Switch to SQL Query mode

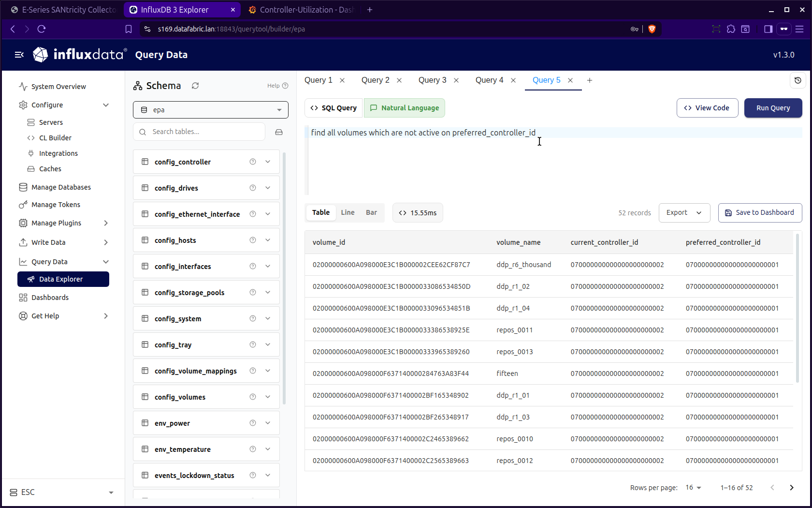333,108
